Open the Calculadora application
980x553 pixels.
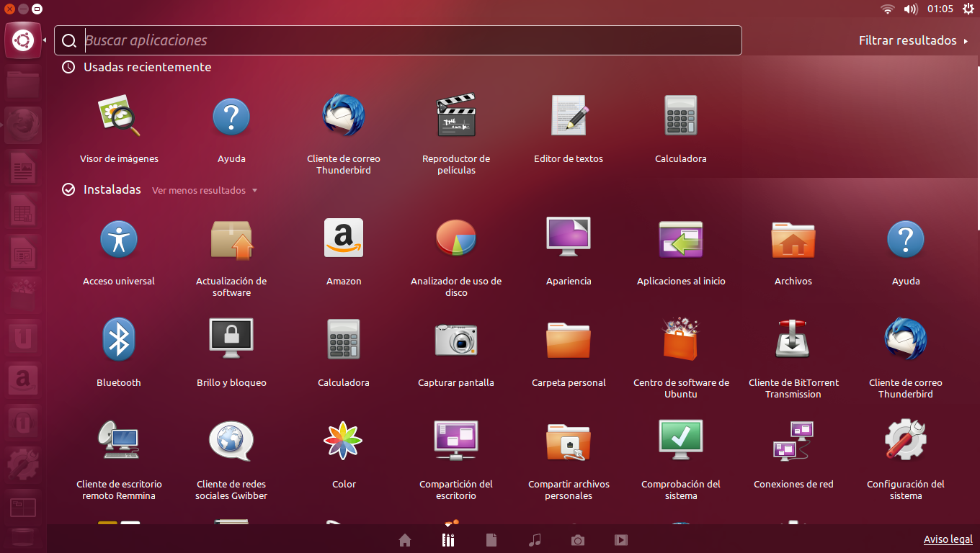[344, 339]
